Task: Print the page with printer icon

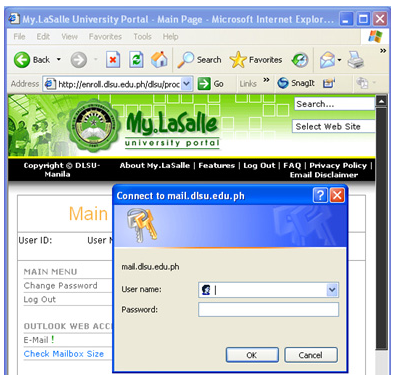Action: 356,60
